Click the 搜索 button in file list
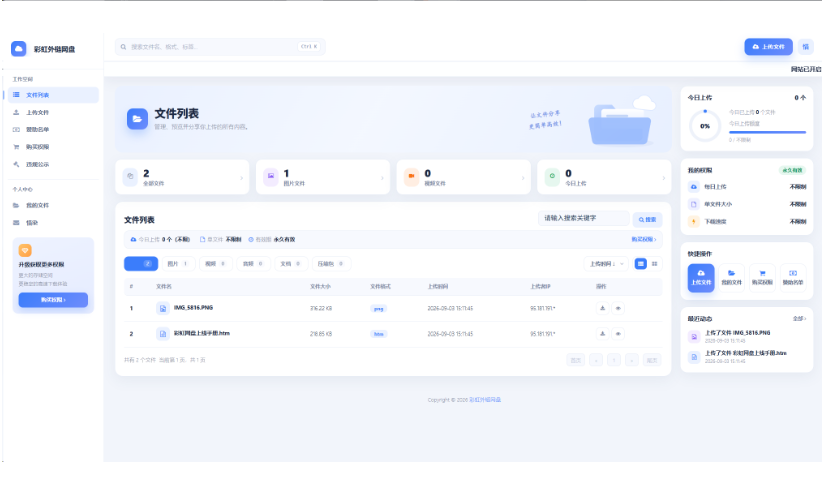This screenshot has width=822, height=490. (x=647, y=220)
